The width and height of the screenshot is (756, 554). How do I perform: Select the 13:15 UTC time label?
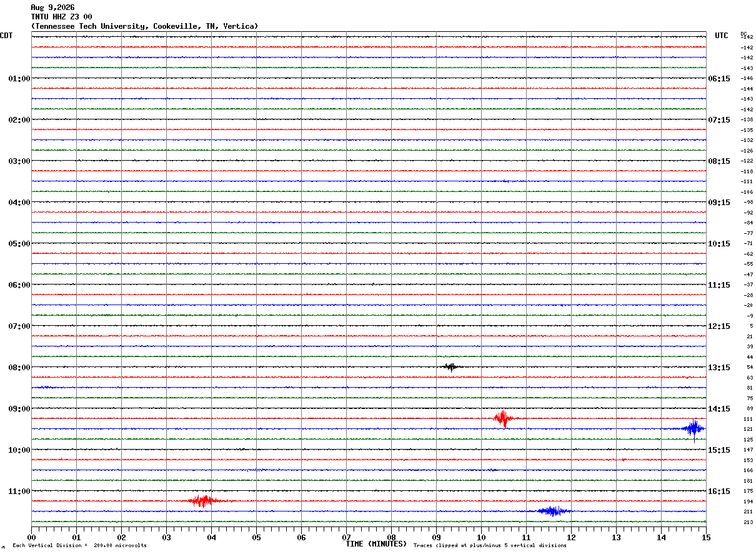(719, 368)
